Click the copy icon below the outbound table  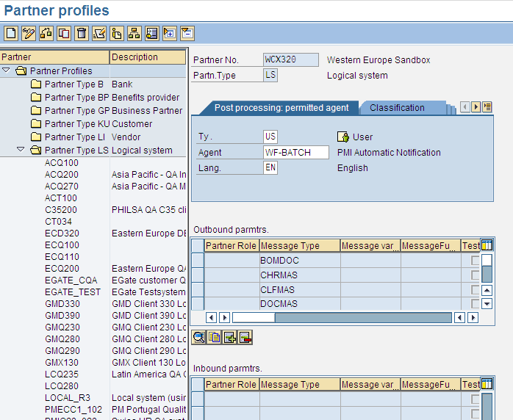coord(215,337)
